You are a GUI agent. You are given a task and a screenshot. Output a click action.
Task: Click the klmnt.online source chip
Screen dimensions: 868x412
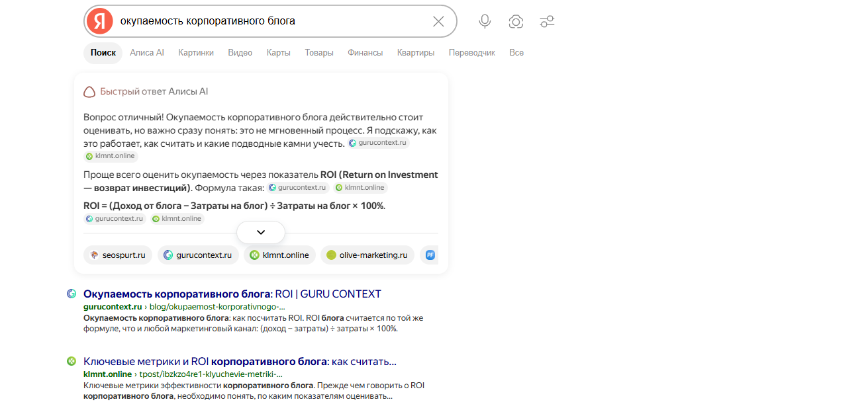(x=279, y=255)
